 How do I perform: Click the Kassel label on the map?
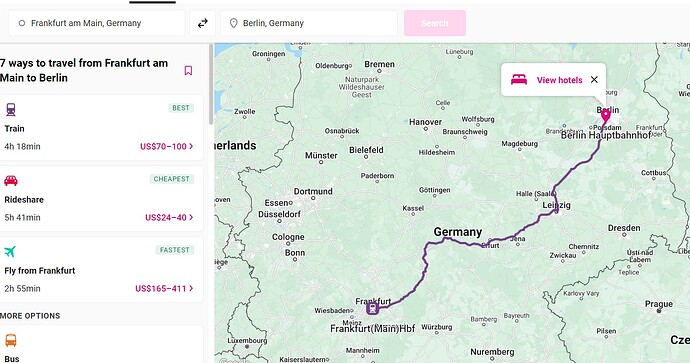point(413,208)
